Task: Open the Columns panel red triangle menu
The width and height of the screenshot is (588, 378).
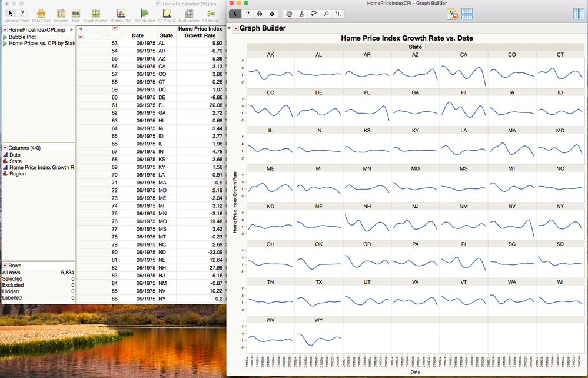Action: click(x=5, y=148)
